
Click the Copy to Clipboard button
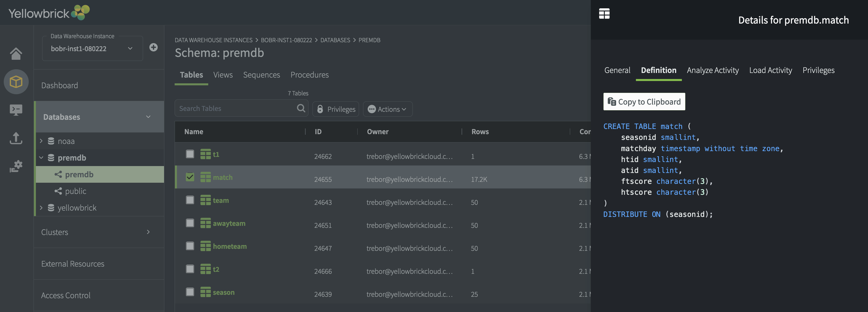(644, 102)
